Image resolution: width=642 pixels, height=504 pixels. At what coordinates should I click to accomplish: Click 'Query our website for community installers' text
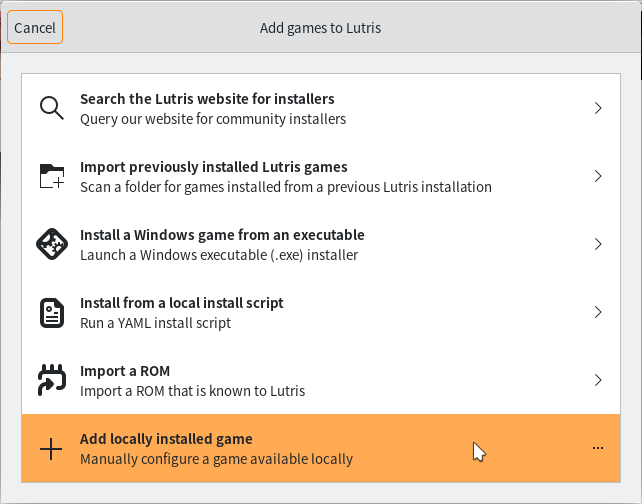[213, 119]
